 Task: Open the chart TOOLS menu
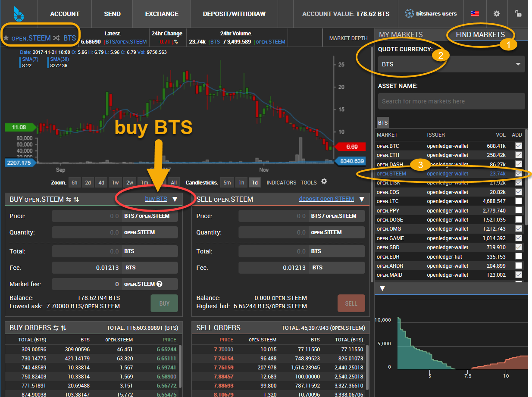(x=309, y=183)
